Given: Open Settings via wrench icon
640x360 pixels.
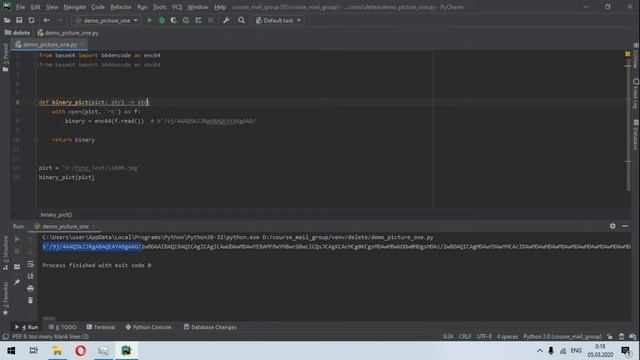Looking at the screenshot, I should tap(226, 20).
